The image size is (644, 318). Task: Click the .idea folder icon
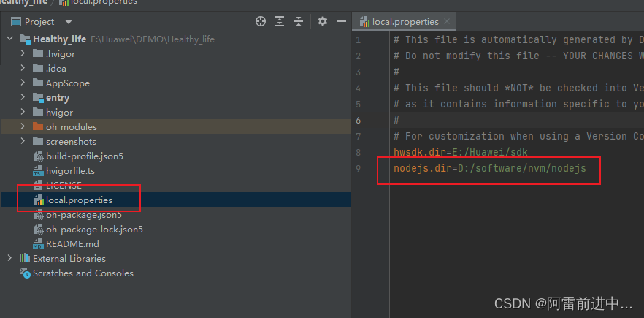38,68
